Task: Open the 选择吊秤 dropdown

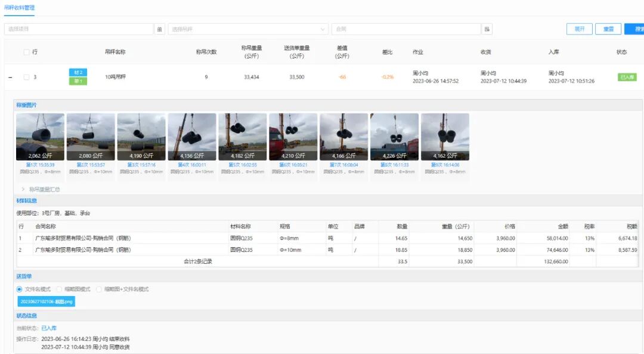Action: pos(248,29)
